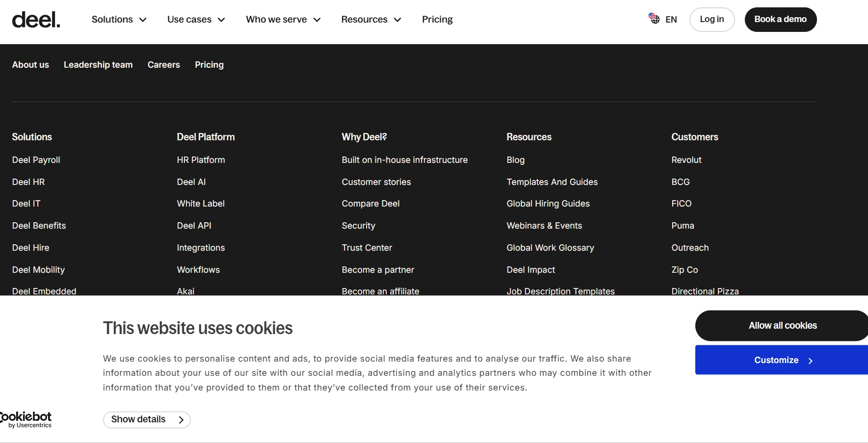Image resolution: width=868 pixels, height=443 pixels.
Task: Open Customer stories link
Action: (x=376, y=182)
